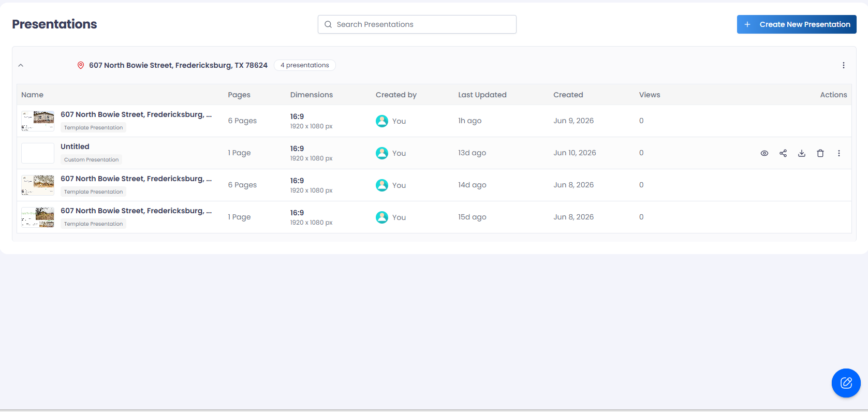This screenshot has width=868, height=412.
Task: Focus the Search Presentations field
Action: click(x=417, y=24)
